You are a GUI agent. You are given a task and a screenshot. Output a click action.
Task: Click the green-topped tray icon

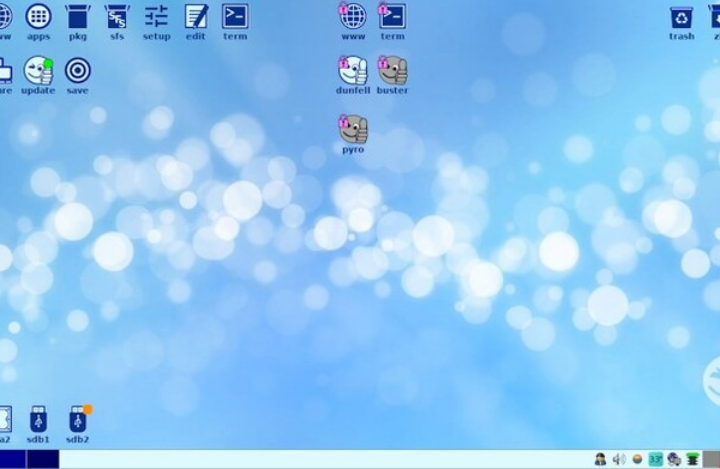pyautogui.click(x=692, y=459)
